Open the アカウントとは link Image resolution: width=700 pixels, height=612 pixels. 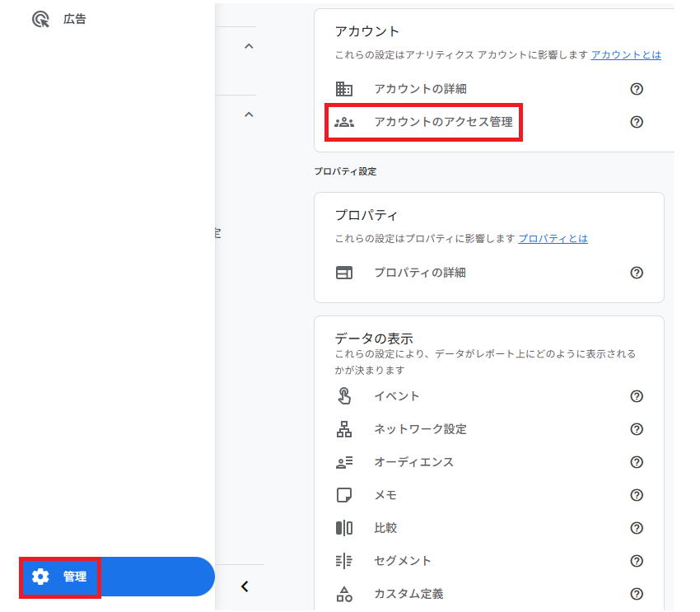click(625, 55)
